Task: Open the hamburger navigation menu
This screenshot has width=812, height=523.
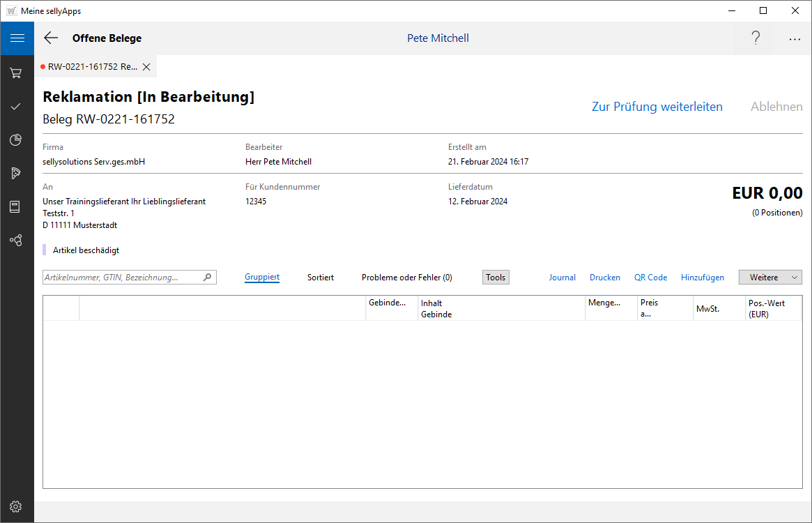Action: pos(17,38)
